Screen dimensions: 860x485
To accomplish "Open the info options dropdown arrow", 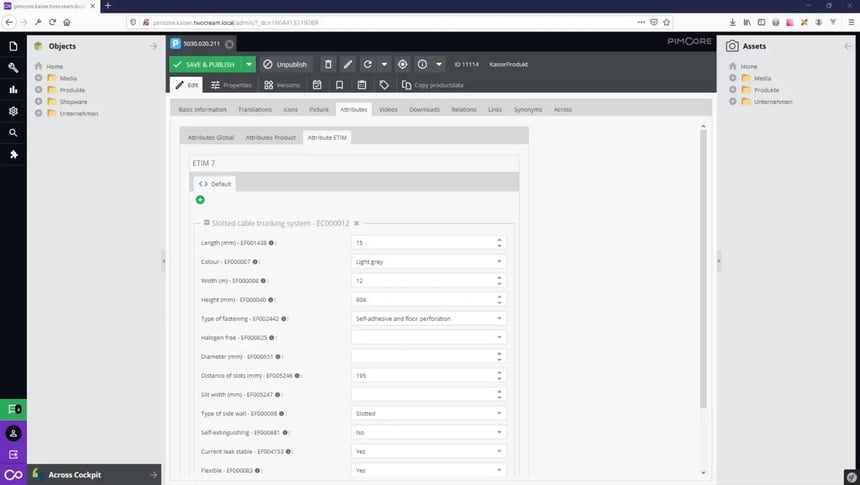I will 439,64.
